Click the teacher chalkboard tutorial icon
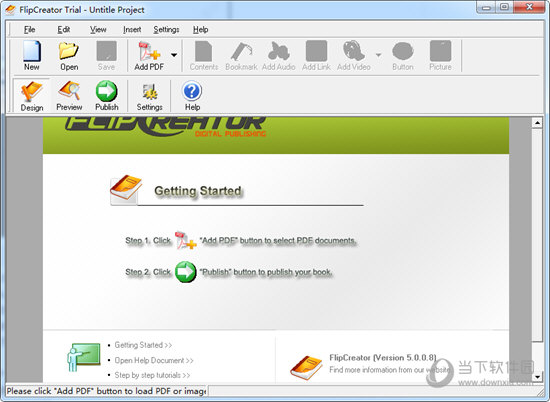The width and height of the screenshot is (550, 402). 83,357
